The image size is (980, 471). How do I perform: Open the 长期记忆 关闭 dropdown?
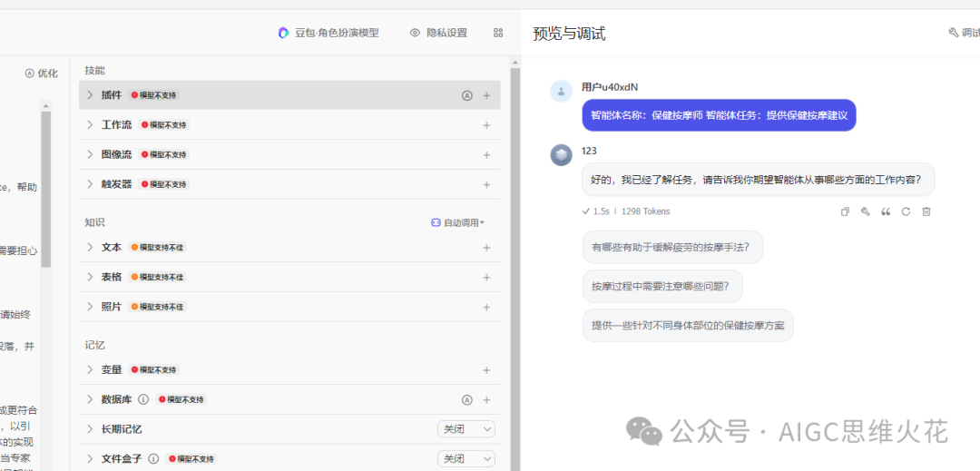466,429
